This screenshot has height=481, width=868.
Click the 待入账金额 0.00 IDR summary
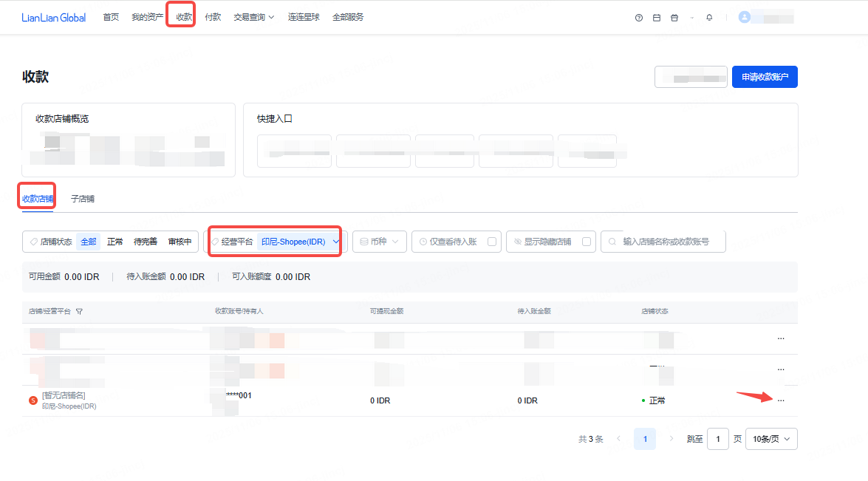tap(165, 277)
